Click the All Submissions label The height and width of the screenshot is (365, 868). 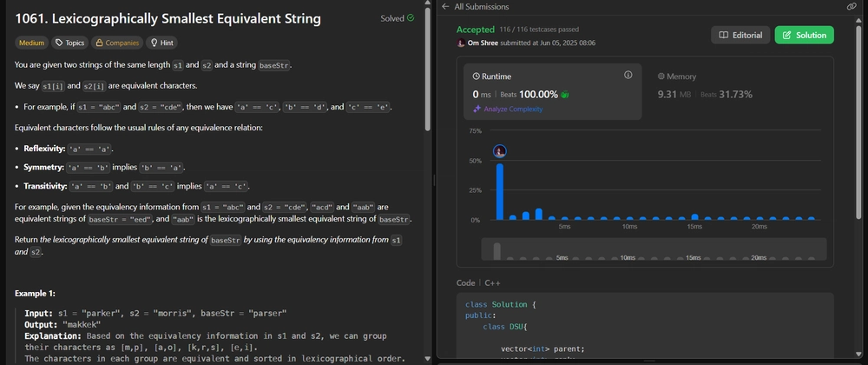481,7
